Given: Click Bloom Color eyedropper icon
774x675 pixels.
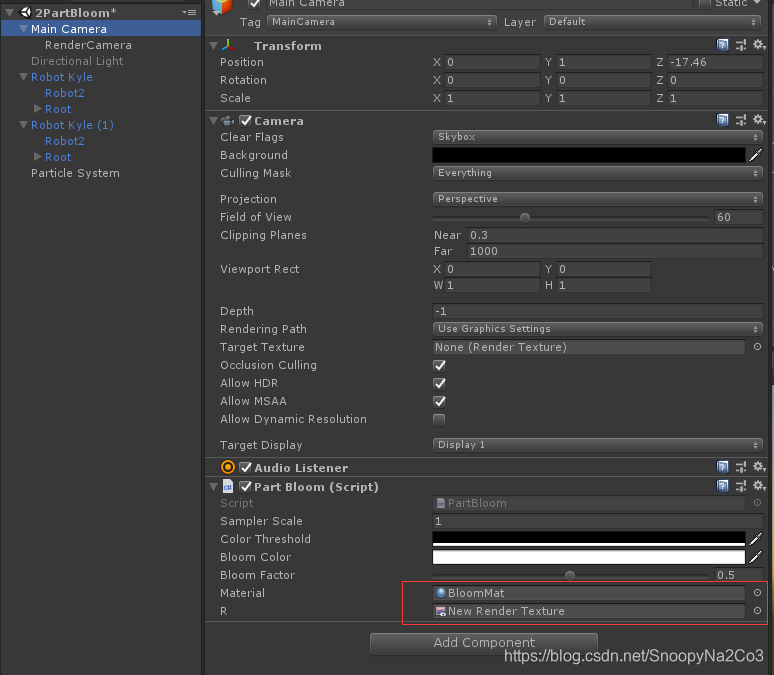Looking at the screenshot, I should [756, 557].
